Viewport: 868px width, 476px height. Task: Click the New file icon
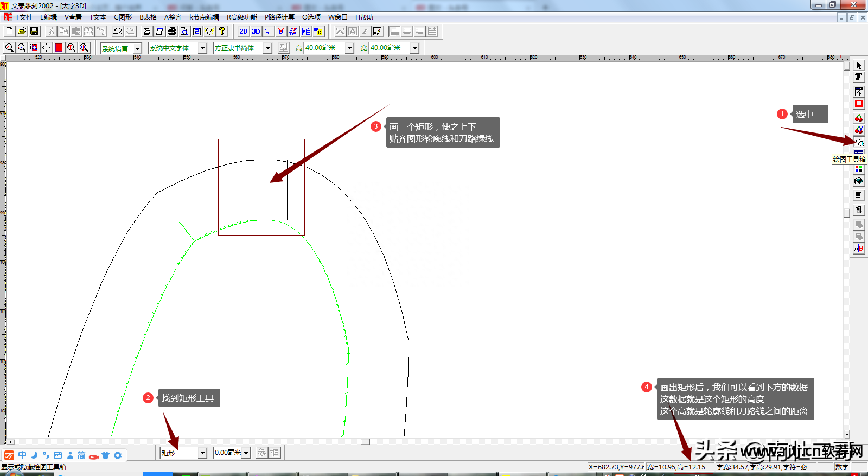coord(9,31)
